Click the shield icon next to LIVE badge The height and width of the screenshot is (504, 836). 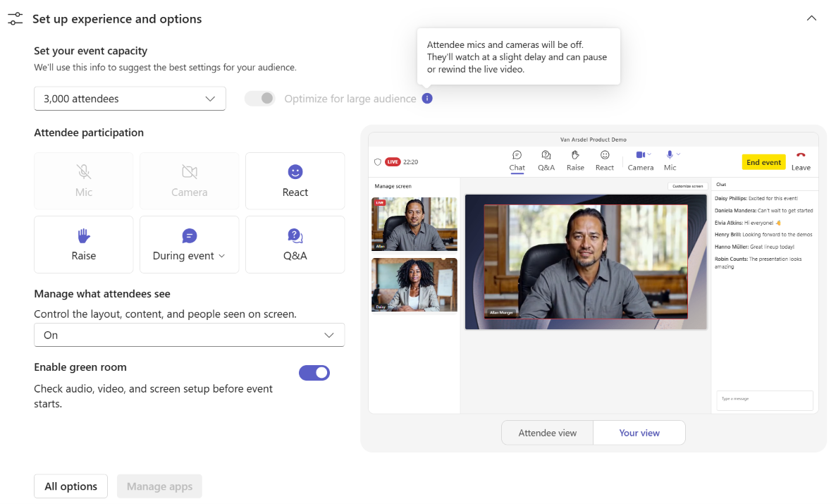pyautogui.click(x=378, y=162)
